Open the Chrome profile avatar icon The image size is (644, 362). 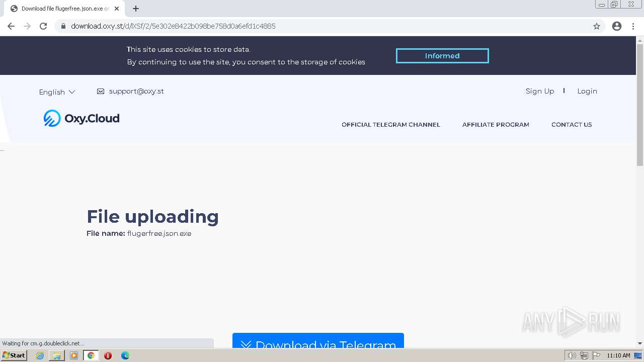(617, 26)
